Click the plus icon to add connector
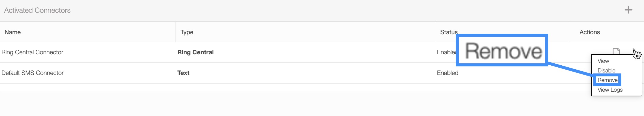 628,10
